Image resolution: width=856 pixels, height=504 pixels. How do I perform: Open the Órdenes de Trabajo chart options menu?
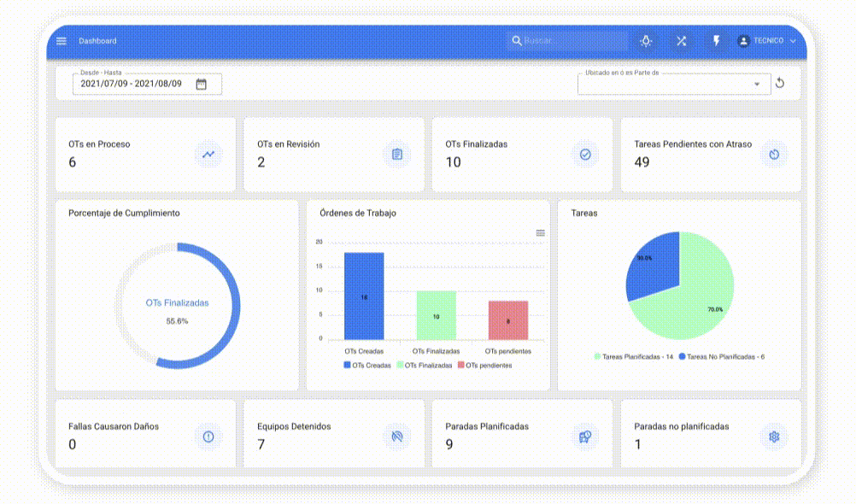pos(540,233)
